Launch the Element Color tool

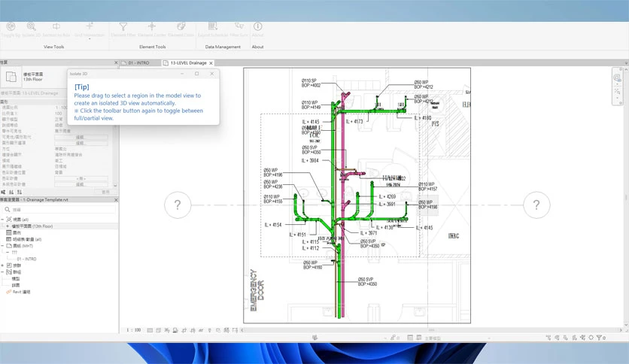pyautogui.click(x=181, y=26)
